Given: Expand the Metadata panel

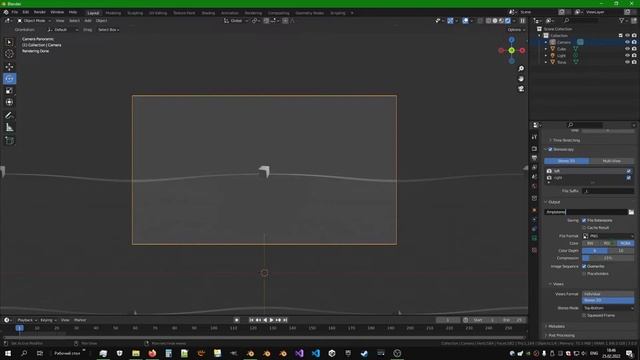Looking at the screenshot, I should click(556, 326).
